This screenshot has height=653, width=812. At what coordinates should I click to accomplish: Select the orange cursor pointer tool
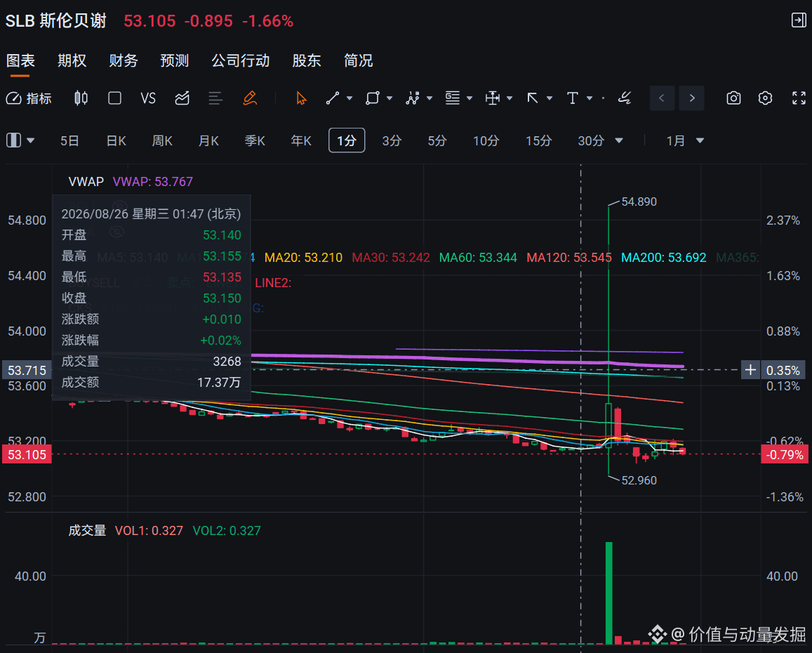click(x=301, y=98)
